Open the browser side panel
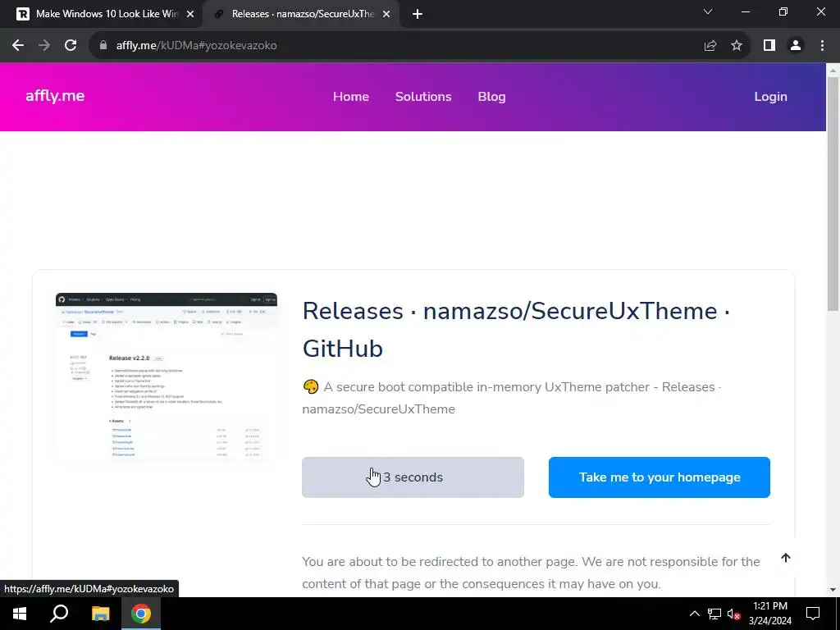840x630 pixels. point(769,46)
